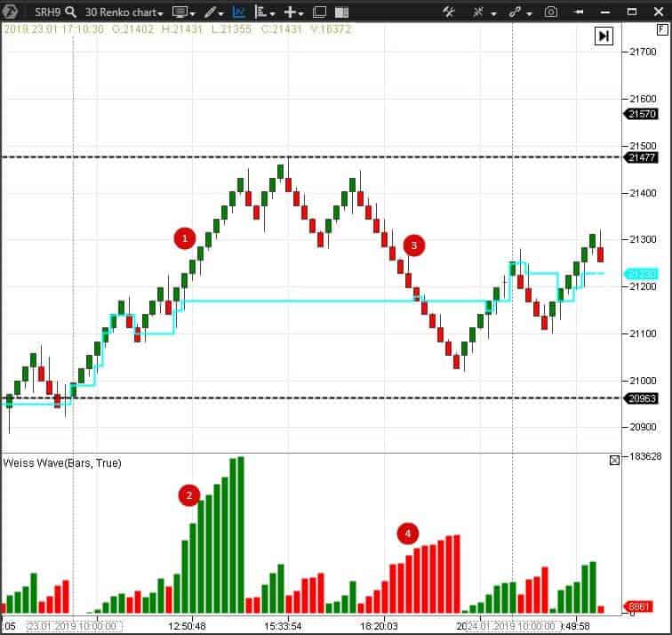The image size is (672, 635).
Task: Select the 20963 level price label
Action: click(640, 398)
